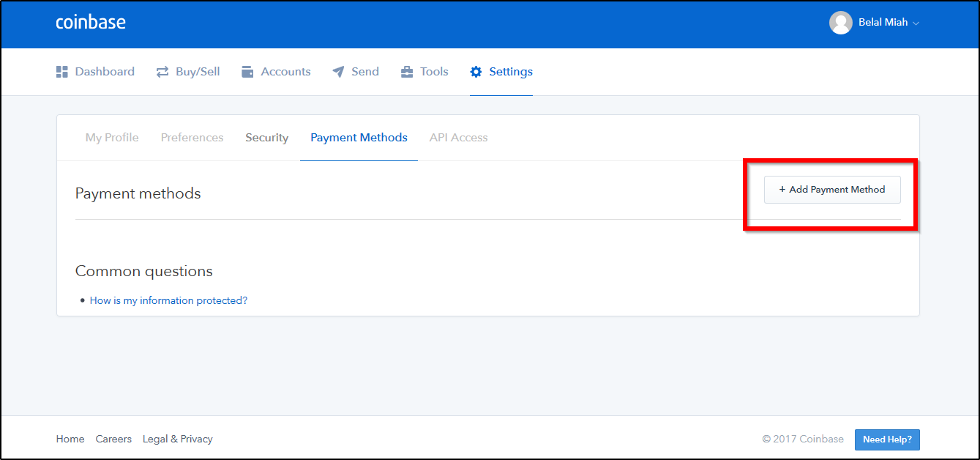Switch to the My Profile tab
Viewport: 980px width, 460px height.
pyautogui.click(x=112, y=138)
